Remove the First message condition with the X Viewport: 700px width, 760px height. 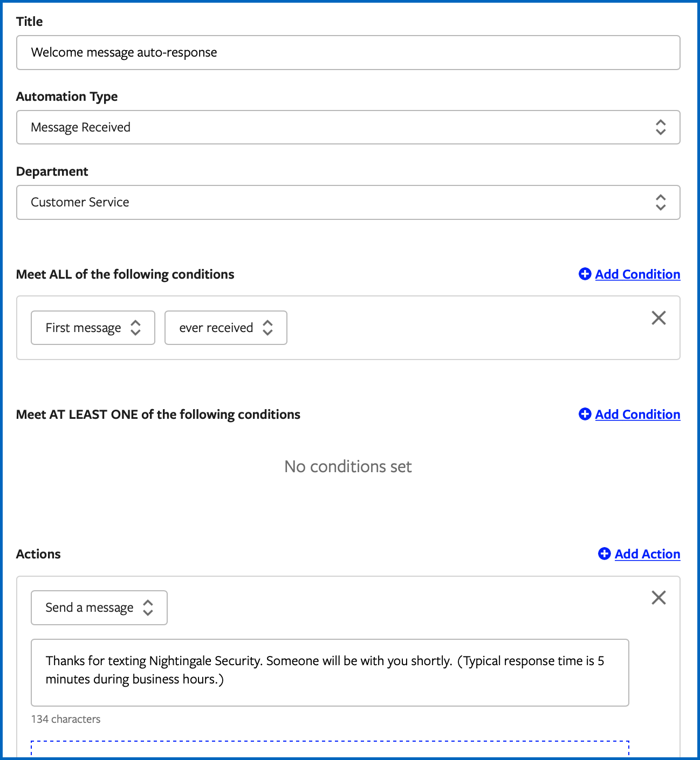pos(658,318)
